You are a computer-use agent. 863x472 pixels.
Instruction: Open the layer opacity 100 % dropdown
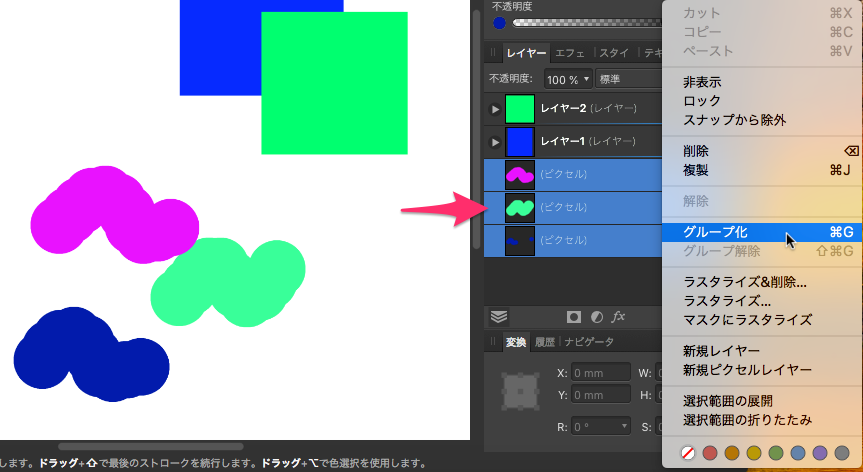pyautogui.click(x=567, y=78)
